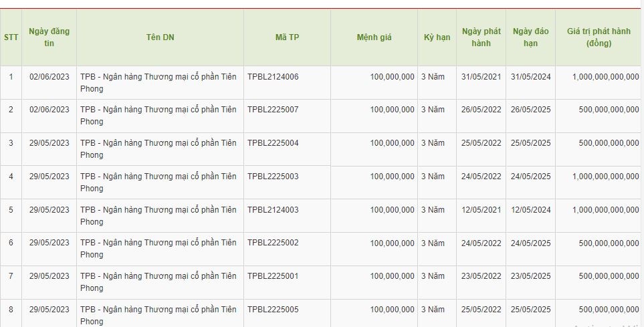Click the Mệnh giá column header
This screenshot has height=327, width=644.
pyautogui.click(x=374, y=37)
